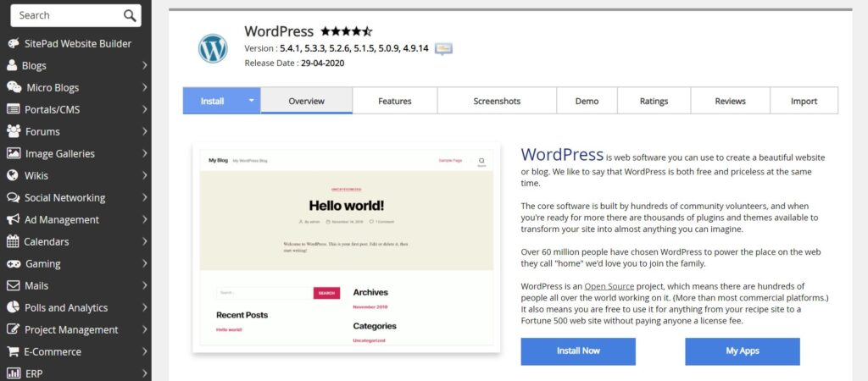Screen dimensions: 868x381
Task: Click the SitePad palette icon
Action: (x=14, y=43)
